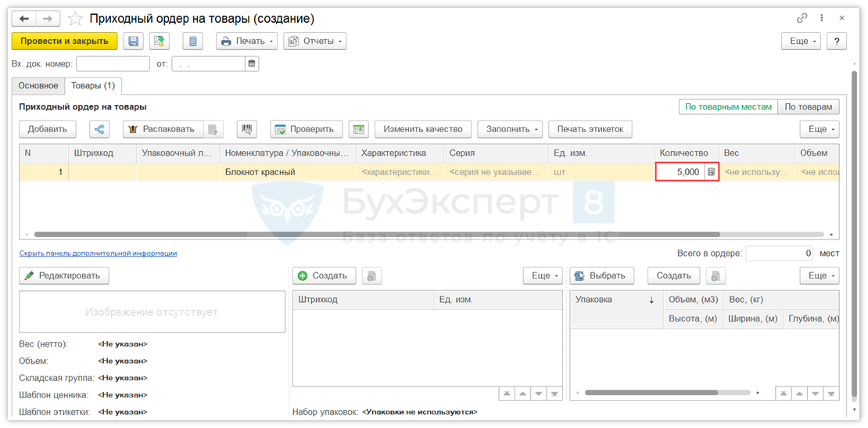Go forward with the right arrow
868x428 pixels.
[x=48, y=18]
